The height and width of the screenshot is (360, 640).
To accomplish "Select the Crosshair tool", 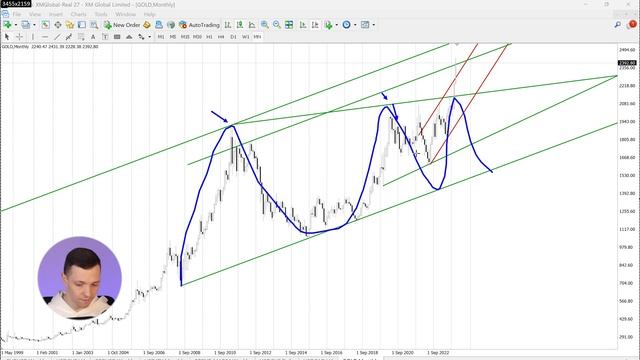I will (x=19, y=37).
